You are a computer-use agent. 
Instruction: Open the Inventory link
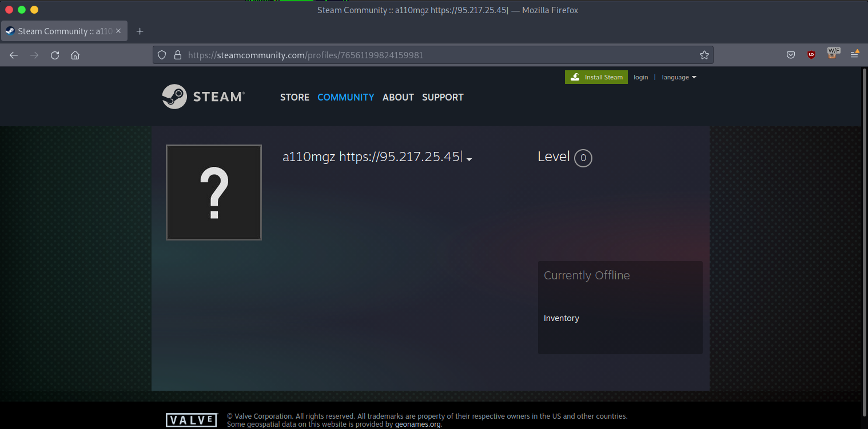coord(562,318)
